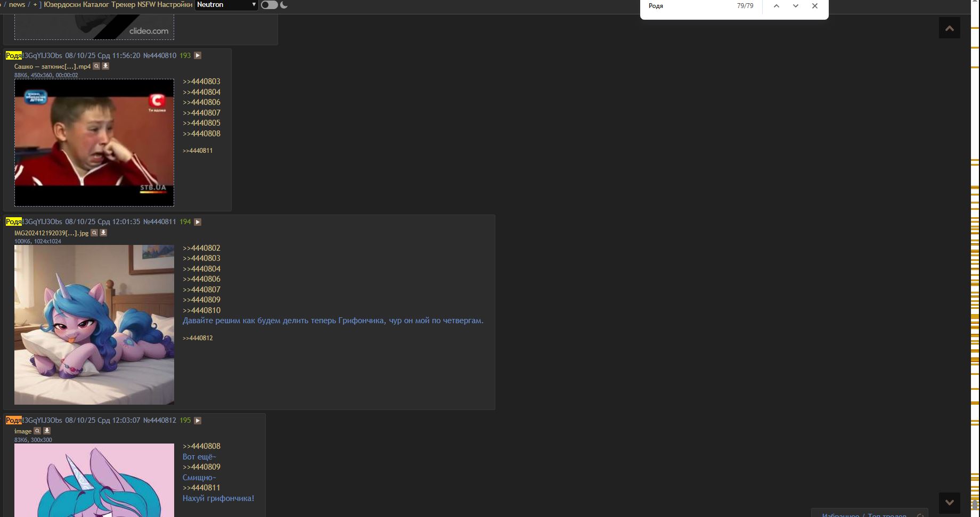Click highlighted name Родя in post №4440811
The width and height of the screenshot is (980, 517).
(14, 222)
